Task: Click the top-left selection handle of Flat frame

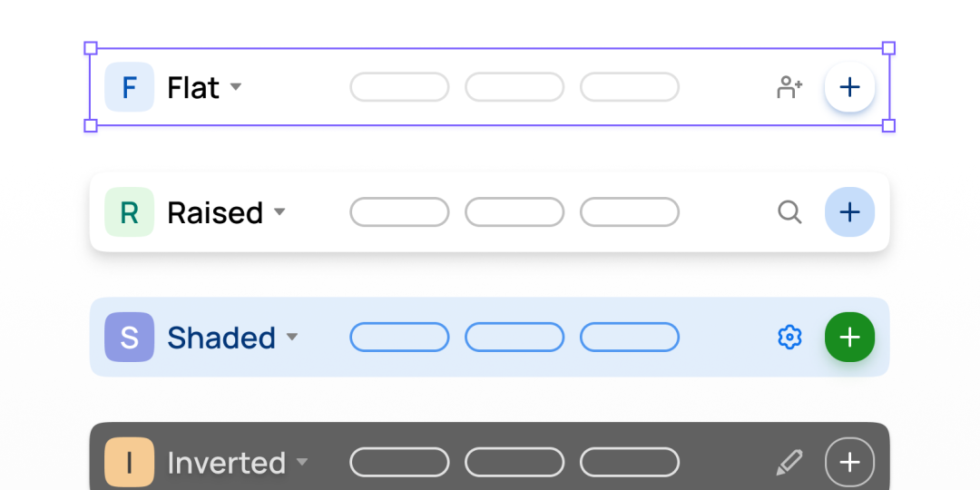Action: tap(90, 48)
